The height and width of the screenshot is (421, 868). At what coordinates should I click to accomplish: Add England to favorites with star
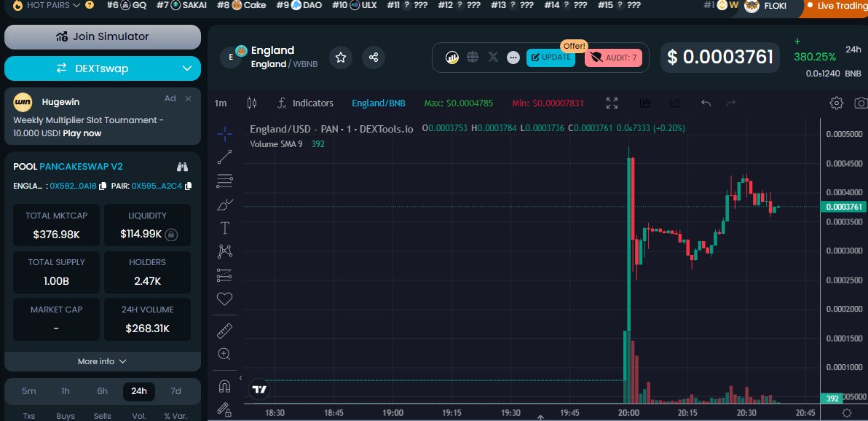click(341, 57)
